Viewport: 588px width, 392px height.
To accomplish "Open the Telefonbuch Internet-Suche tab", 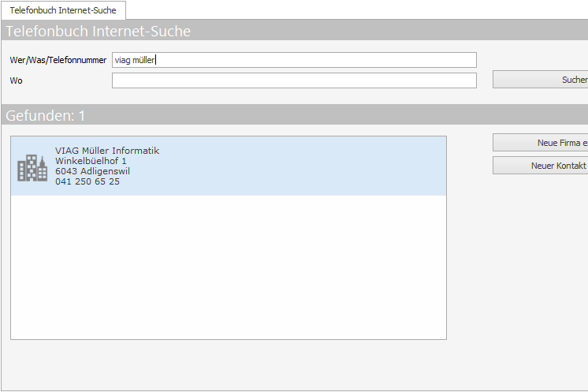I will click(x=63, y=10).
